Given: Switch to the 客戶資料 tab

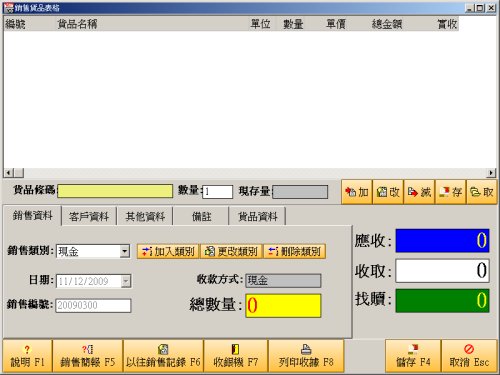Looking at the screenshot, I should 89,216.
